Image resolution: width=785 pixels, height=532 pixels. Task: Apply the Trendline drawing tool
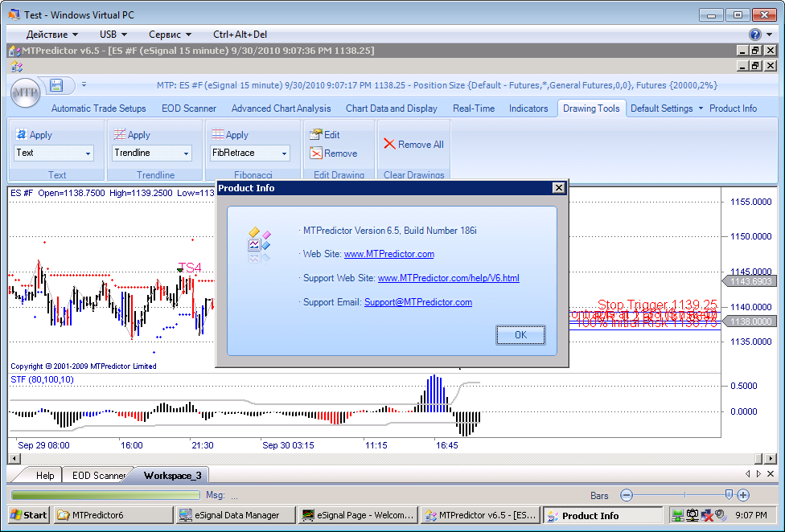(133, 135)
